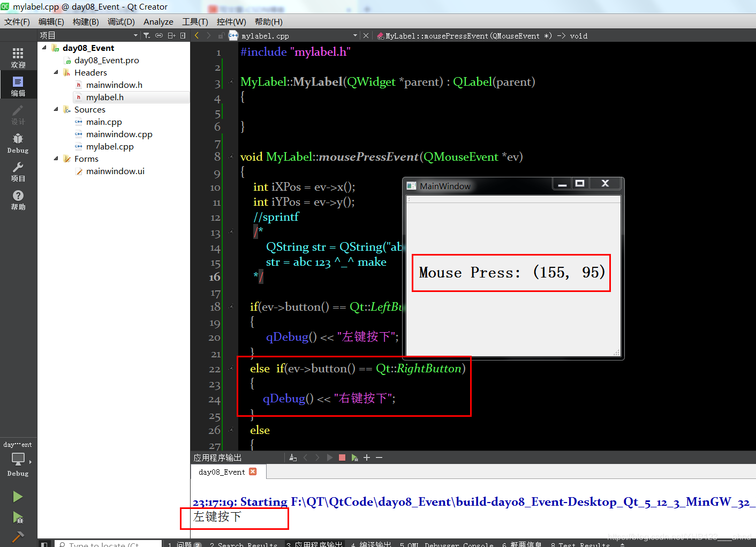The width and height of the screenshot is (756, 547).
Task: Open the 帮助(H) Help menu
Action: click(269, 21)
